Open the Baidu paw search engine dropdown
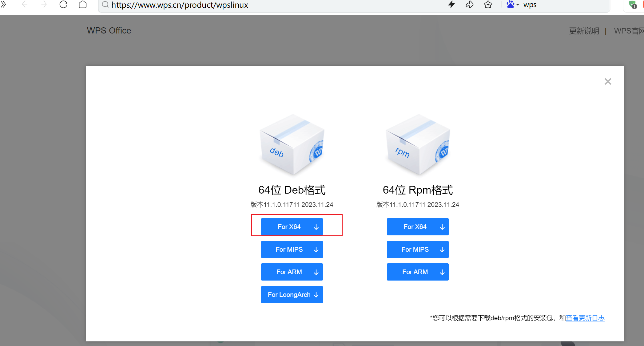644x346 pixels. (x=513, y=4)
